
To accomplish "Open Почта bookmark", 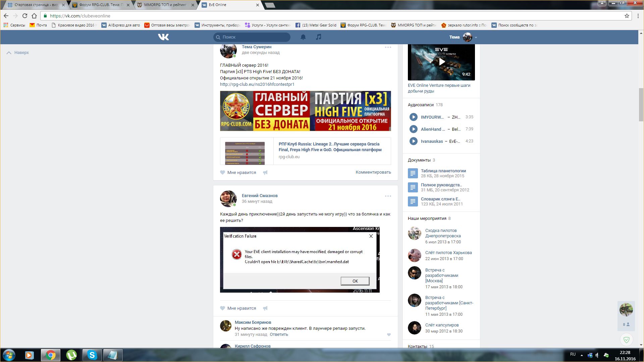I will pos(38,25).
